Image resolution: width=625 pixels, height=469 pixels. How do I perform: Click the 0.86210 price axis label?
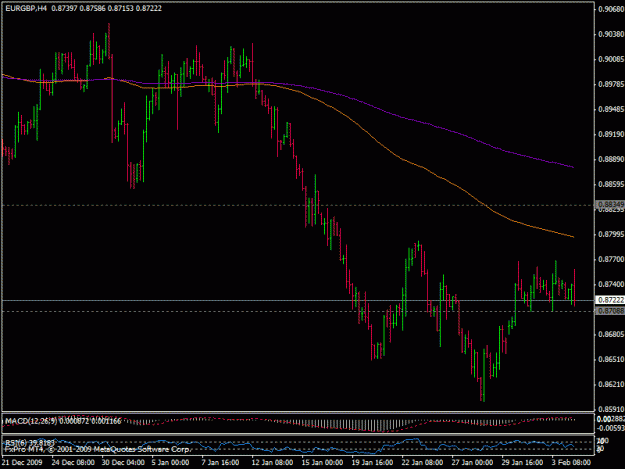(x=611, y=385)
